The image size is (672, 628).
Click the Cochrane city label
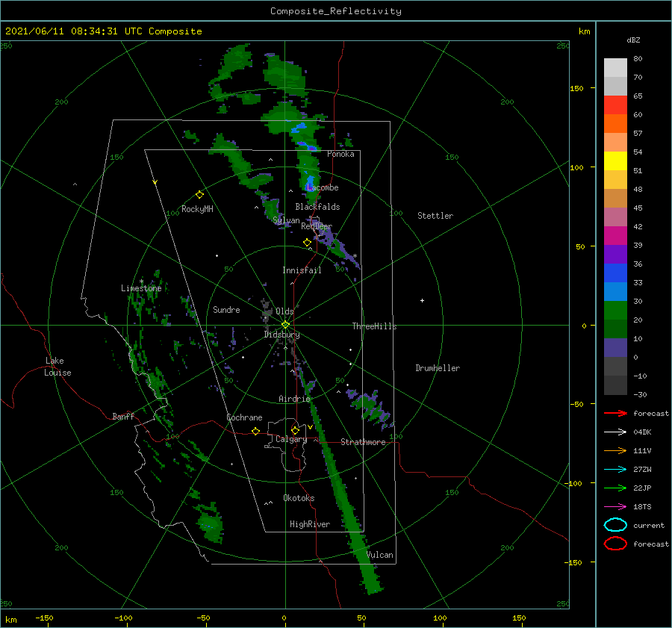244,417
